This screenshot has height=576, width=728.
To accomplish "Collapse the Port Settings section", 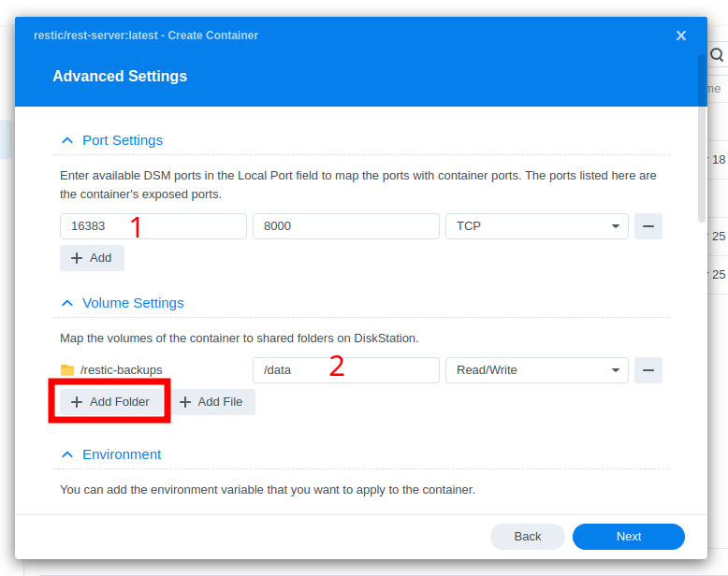I will point(67,140).
